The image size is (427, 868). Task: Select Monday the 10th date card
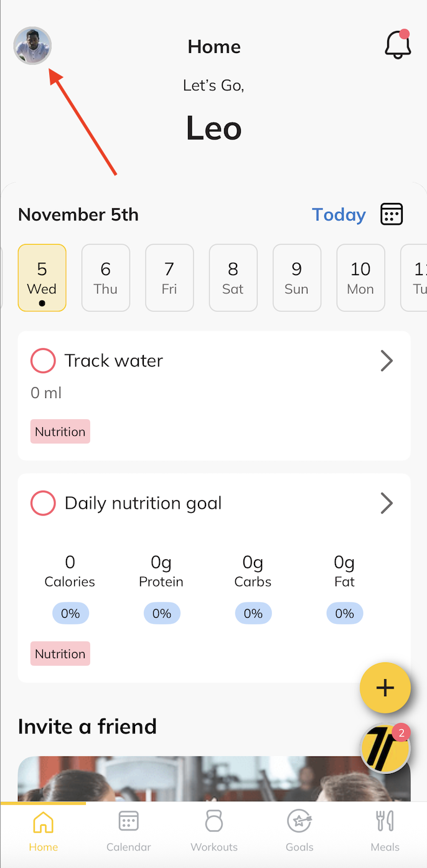[360, 278]
